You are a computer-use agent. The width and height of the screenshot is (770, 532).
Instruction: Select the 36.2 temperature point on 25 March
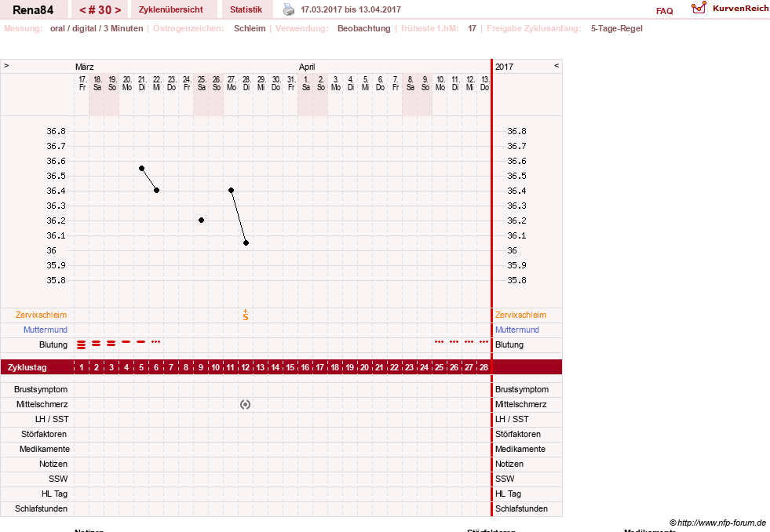coord(202,220)
